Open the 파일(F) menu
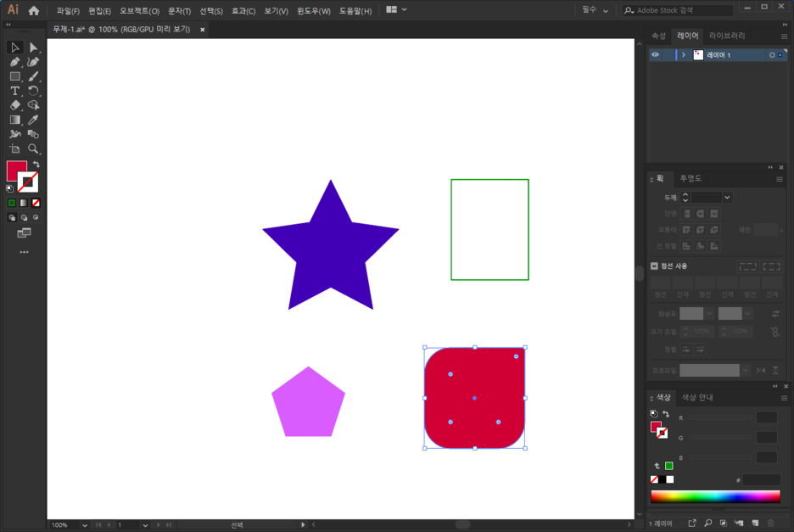The width and height of the screenshot is (794, 532). click(68, 11)
